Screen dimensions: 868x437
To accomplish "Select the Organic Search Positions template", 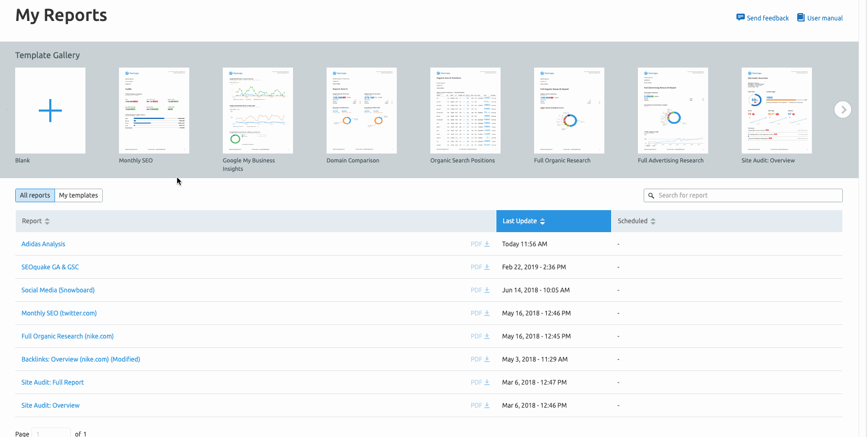I will [x=465, y=111].
